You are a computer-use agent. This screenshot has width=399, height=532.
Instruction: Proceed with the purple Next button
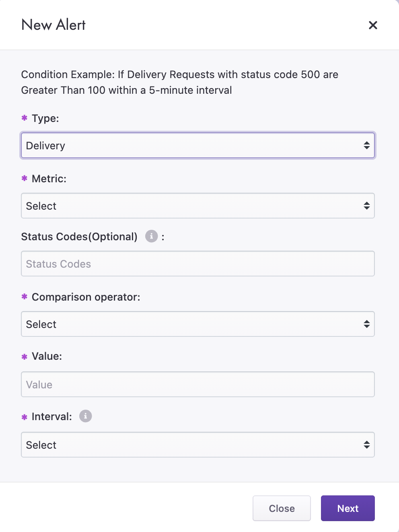[x=348, y=508]
